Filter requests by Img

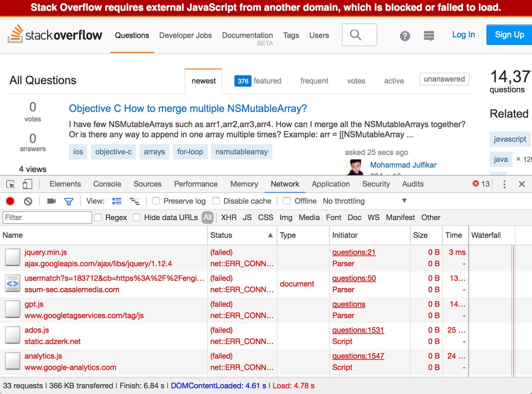[286, 217]
